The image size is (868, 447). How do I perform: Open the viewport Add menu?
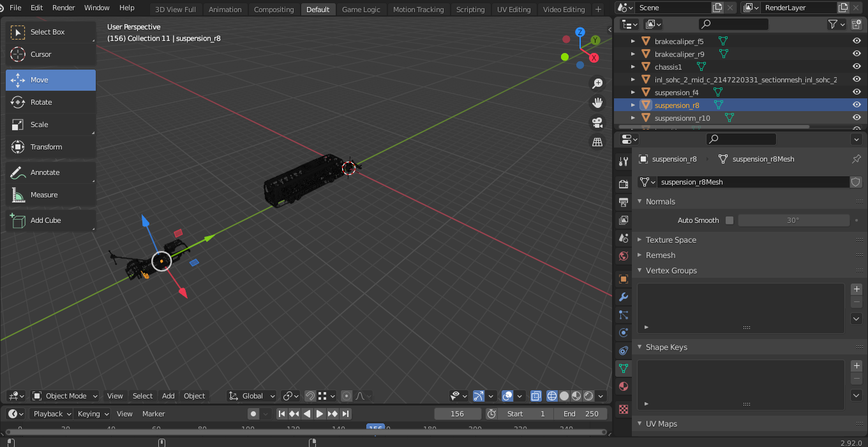[x=168, y=396]
